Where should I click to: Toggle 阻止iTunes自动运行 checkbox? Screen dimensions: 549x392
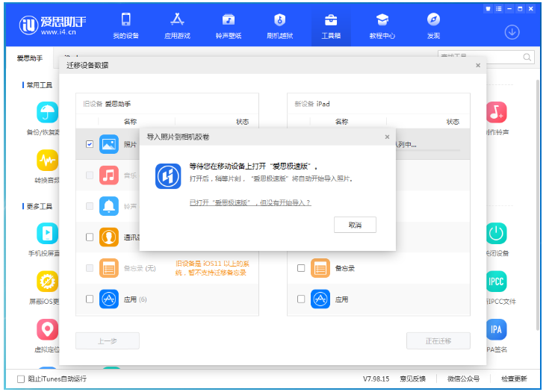tap(21, 379)
